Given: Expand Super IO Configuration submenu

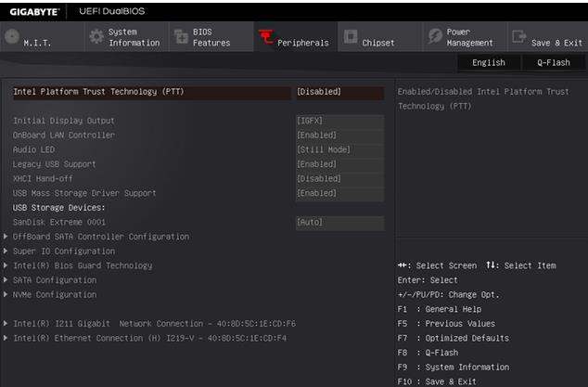Looking at the screenshot, I should [63, 252].
